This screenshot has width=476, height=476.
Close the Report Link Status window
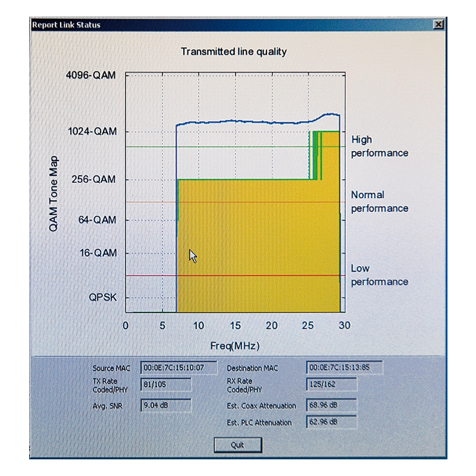[439, 24]
